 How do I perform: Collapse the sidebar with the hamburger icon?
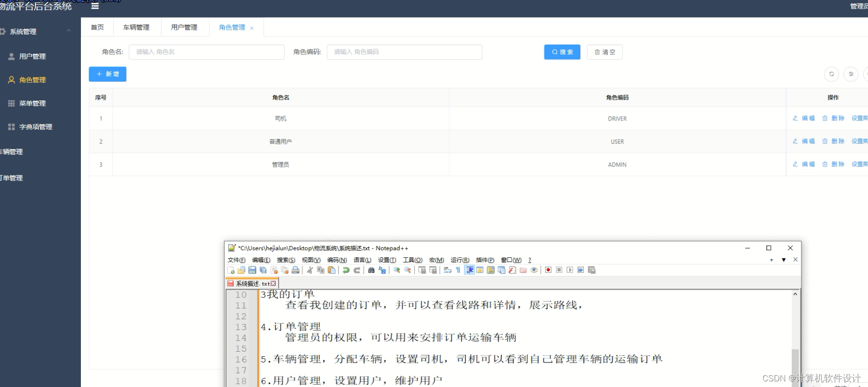click(x=95, y=6)
